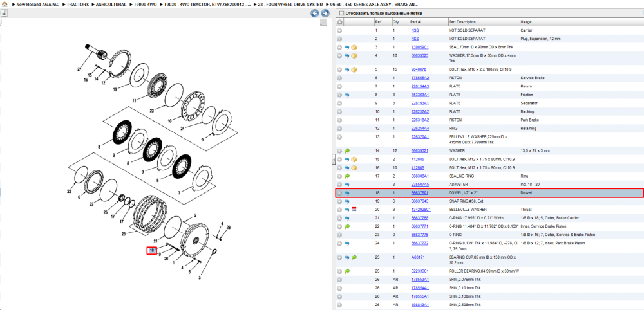The height and width of the screenshot is (310, 644).
Task: Toggle selection circle for SHIM row 198843A1
Action: [339, 305]
